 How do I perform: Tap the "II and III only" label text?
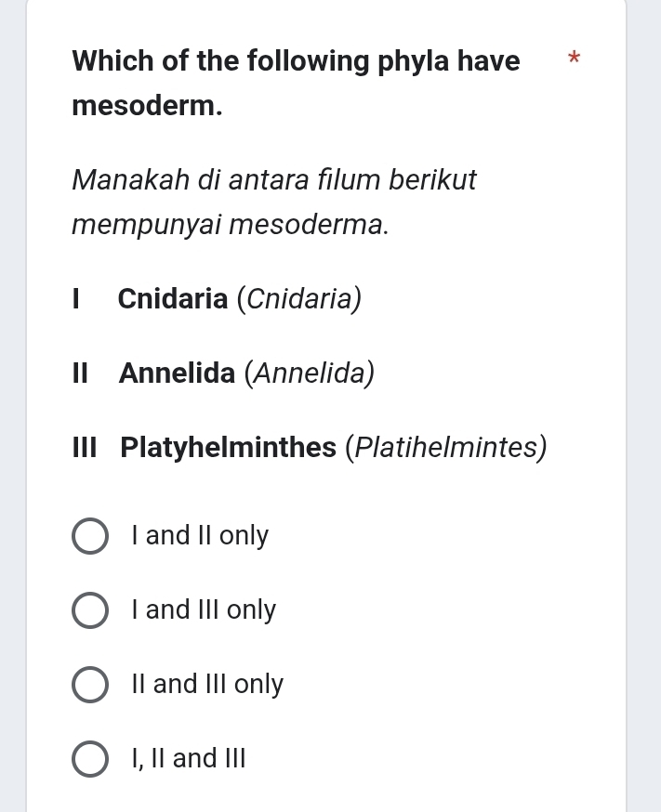point(207,685)
